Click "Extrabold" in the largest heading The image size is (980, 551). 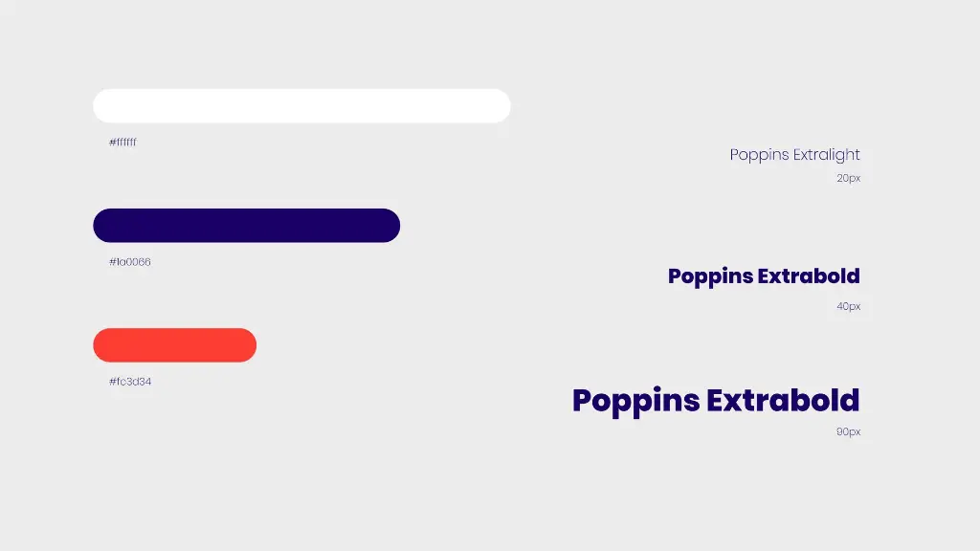pos(783,400)
